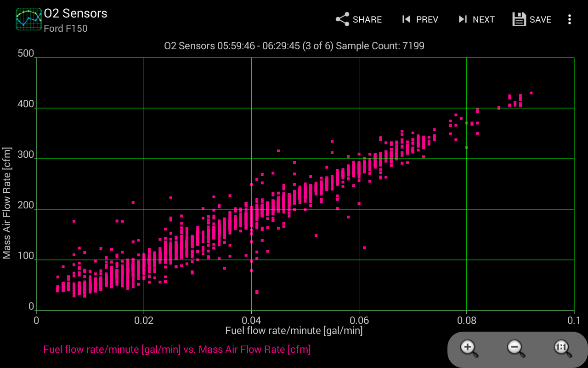Tap the floppy disk save icon
Image resolution: width=588 pixels, height=368 pixels.
tap(519, 19)
